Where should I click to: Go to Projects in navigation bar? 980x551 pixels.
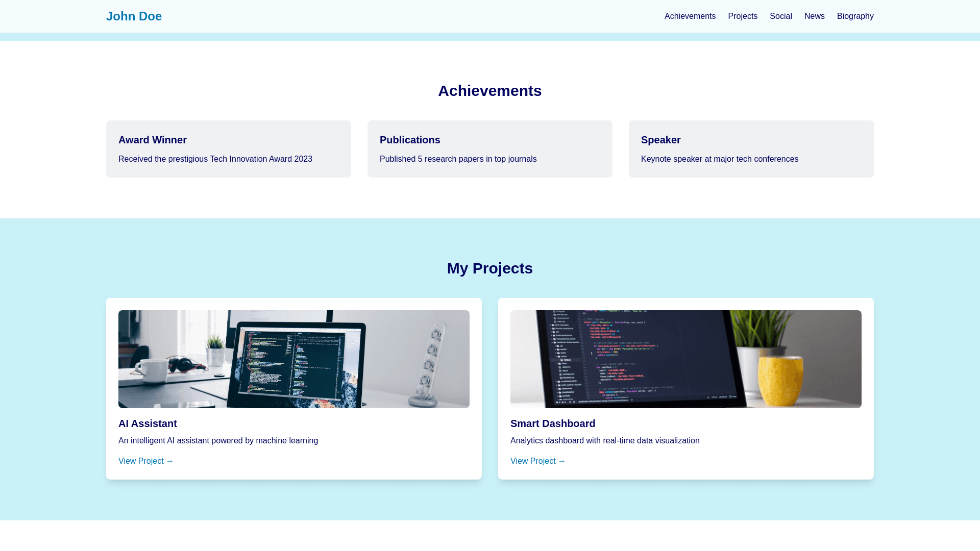point(742,16)
